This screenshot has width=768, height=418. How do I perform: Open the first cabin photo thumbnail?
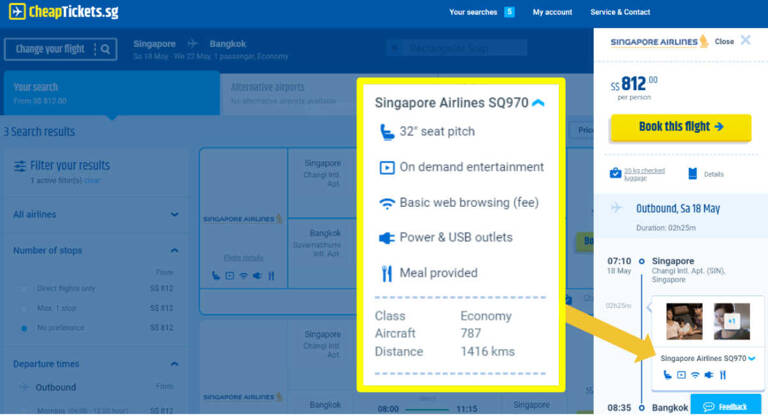(684, 321)
